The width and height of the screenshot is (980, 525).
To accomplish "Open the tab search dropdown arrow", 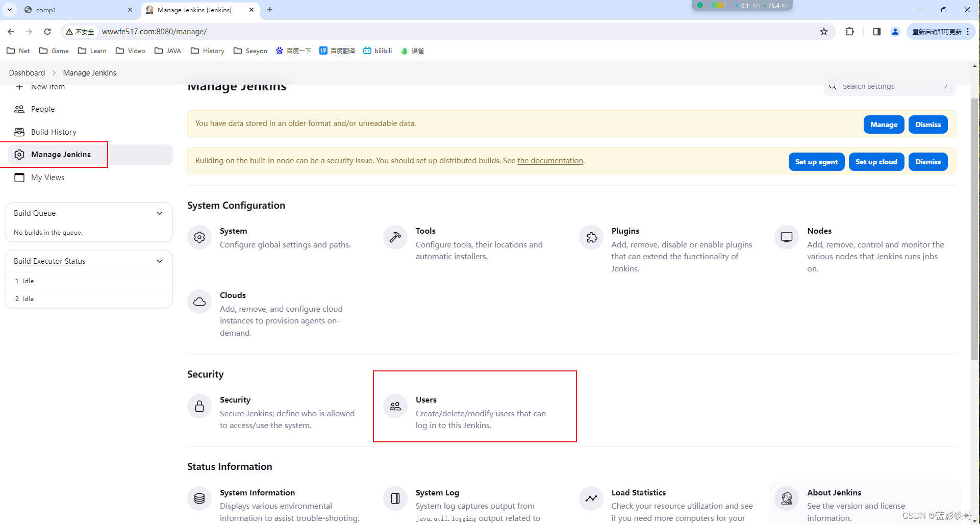I will point(9,10).
